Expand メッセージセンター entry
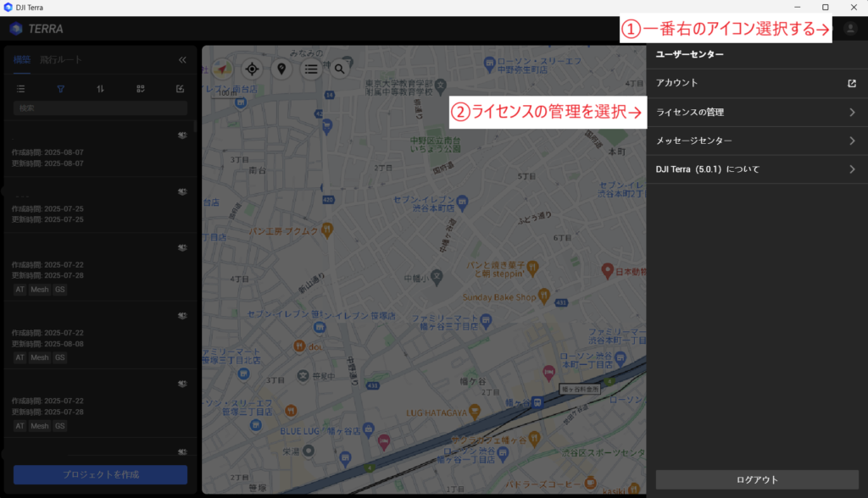This screenshot has width=868, height=498. click(x=756, y=141)
